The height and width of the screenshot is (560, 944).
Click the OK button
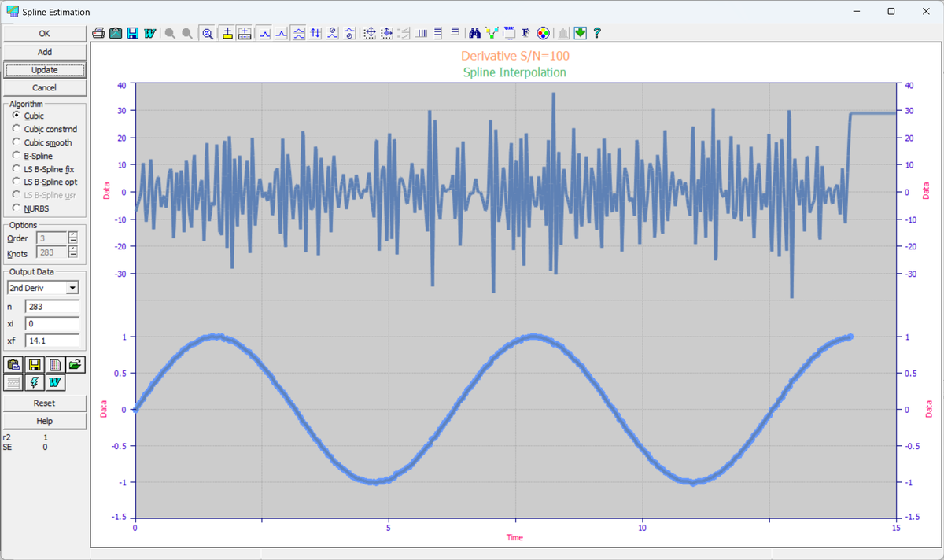point(44,34)
